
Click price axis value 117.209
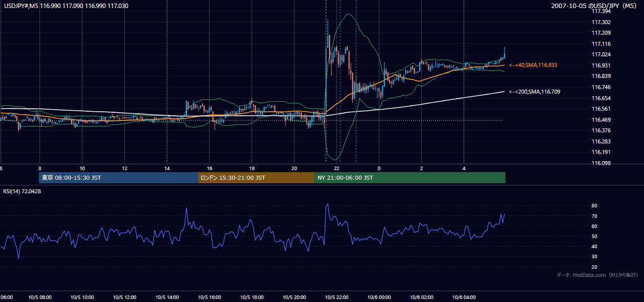tap(601, 33)
